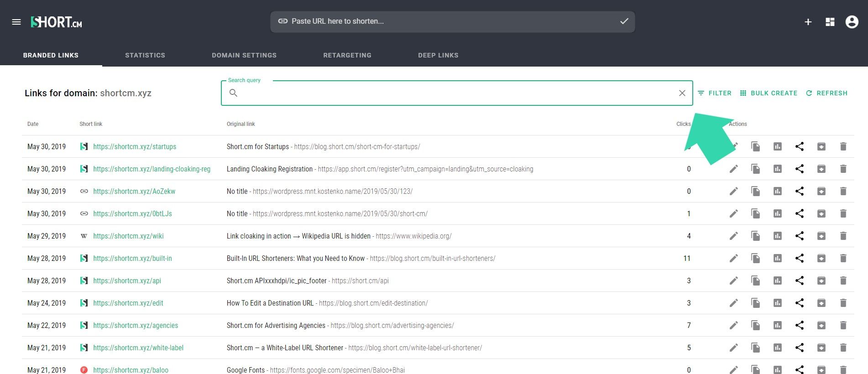Share the white-label short link
The height and width of the screenshot is (374, 868).
pos(800,348)
